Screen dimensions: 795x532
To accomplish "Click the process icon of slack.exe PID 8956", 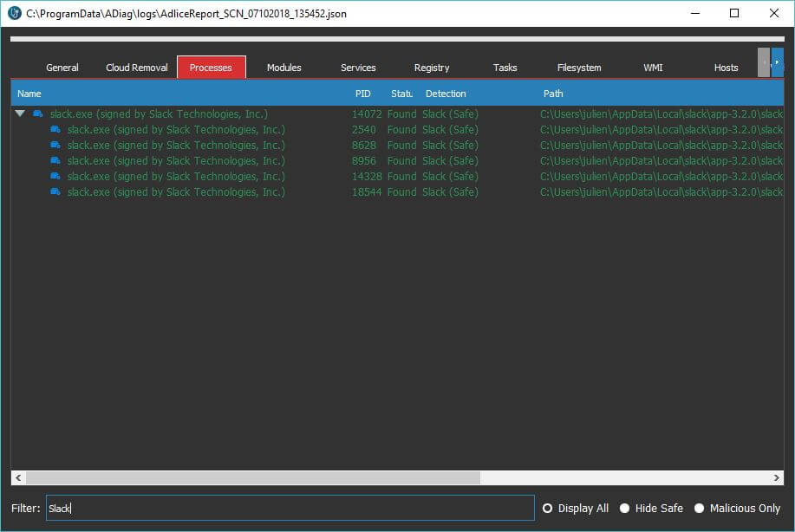I will [x=55, y=161].
